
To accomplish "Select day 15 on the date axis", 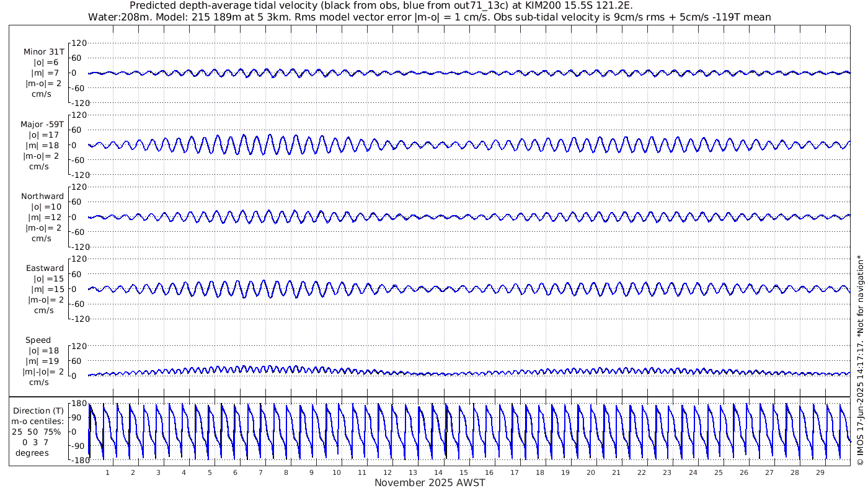I will tap(464, 472).
